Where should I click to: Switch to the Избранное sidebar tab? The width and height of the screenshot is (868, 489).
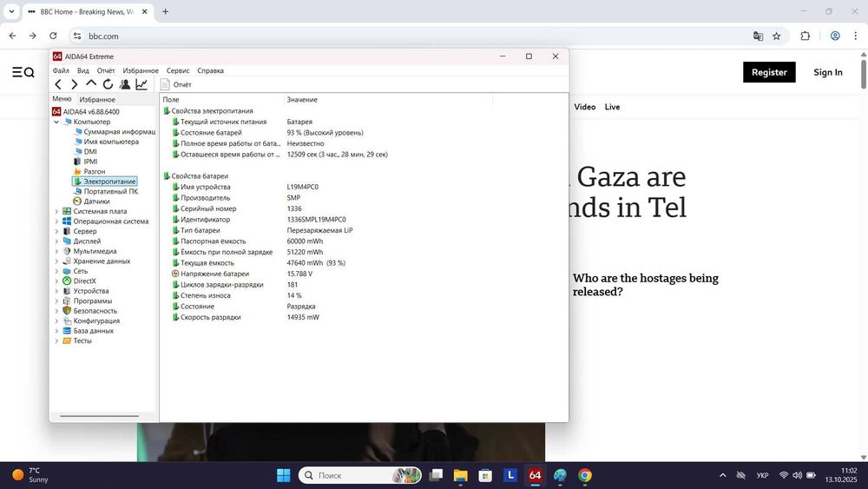97,99
